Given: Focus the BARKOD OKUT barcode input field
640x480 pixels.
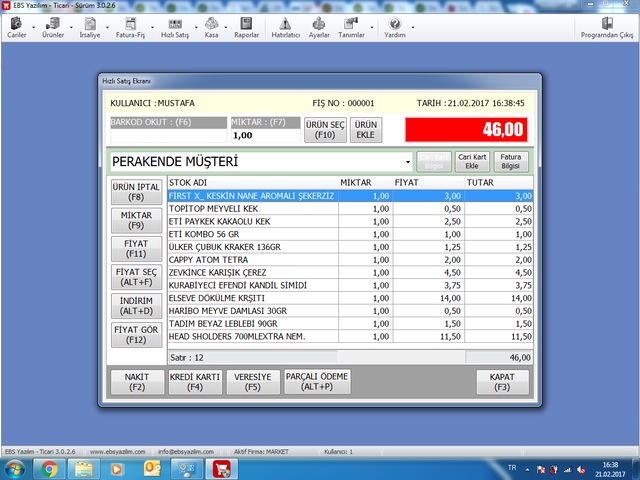Looking at the screenshot, I should pos(169,136).
